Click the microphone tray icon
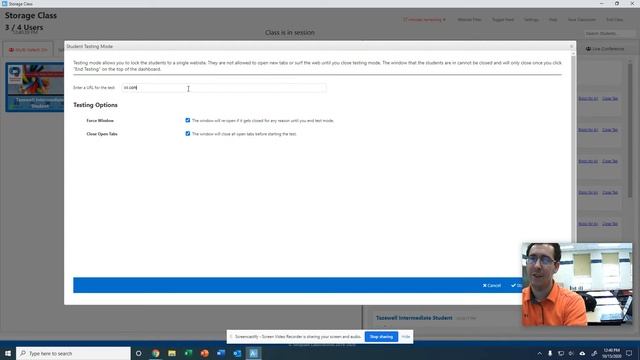The width and height of the screenshot is (640, 360). [x=550, y=353]
